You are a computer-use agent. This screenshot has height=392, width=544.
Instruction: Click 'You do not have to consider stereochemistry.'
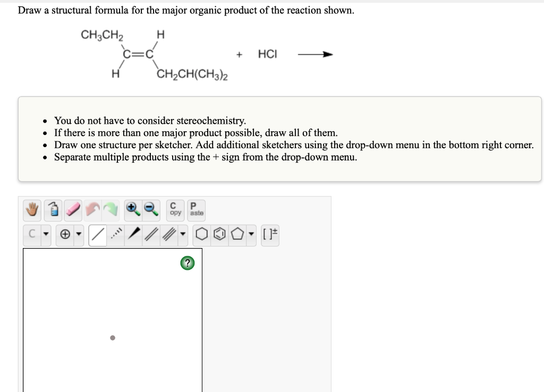click(x=150, y=121)
